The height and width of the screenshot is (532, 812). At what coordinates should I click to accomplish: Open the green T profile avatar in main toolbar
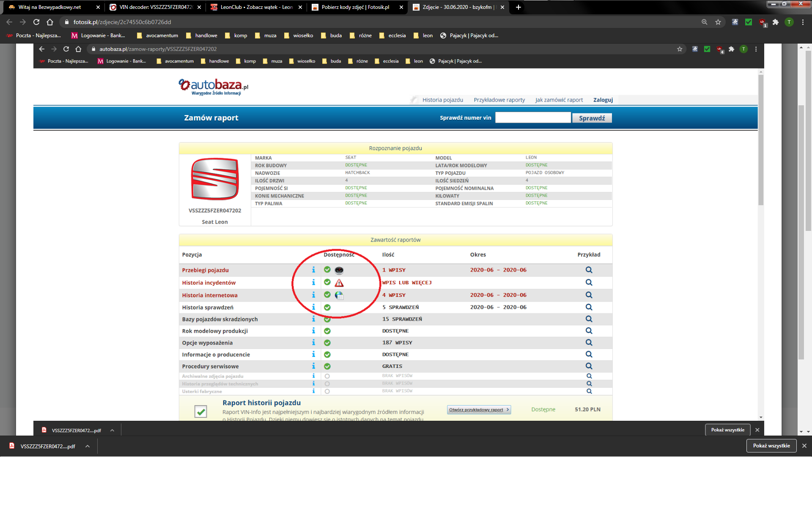789,22
